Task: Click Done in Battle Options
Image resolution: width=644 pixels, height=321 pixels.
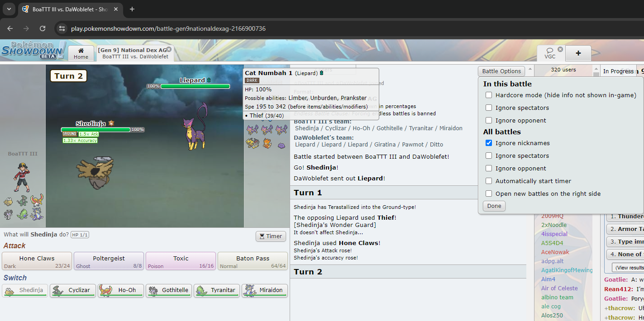Action: [494, 206]
